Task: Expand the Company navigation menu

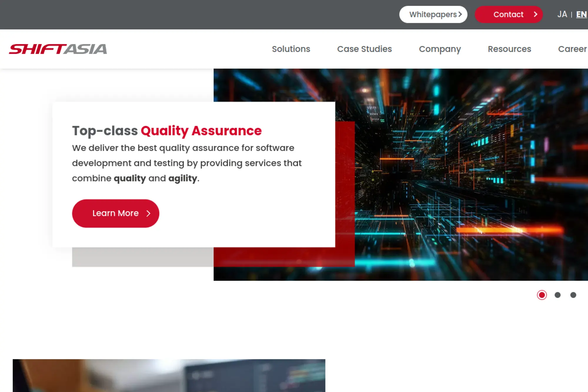Action: pyautogui.click(x=440, y=49)
